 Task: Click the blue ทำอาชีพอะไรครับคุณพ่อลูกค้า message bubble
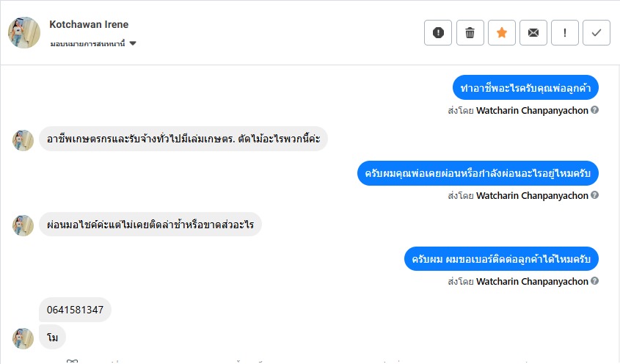pos(525,88)
